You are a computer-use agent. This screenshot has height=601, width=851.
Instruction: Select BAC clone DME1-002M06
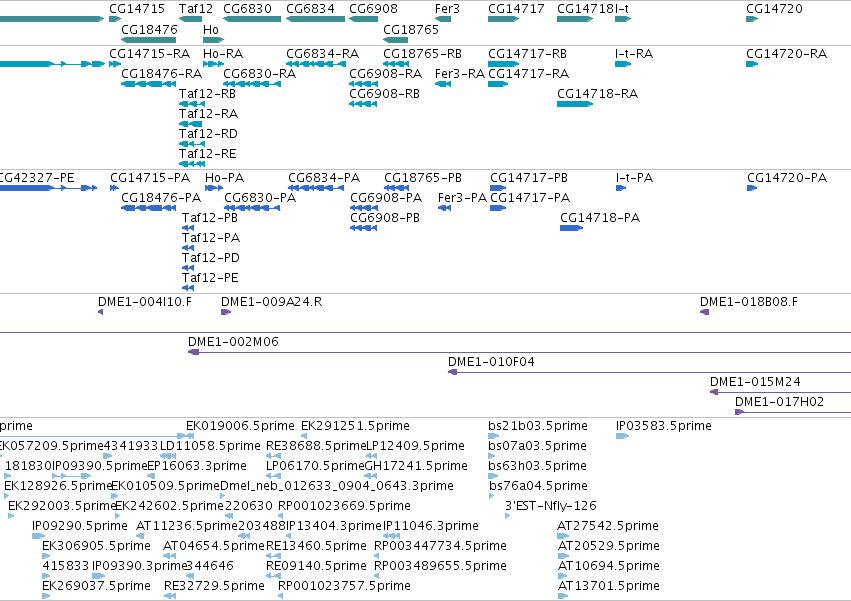[233, 341]
